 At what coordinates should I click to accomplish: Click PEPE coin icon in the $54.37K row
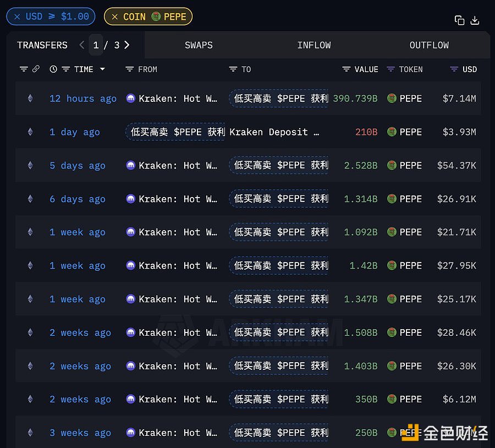[392, 165]
